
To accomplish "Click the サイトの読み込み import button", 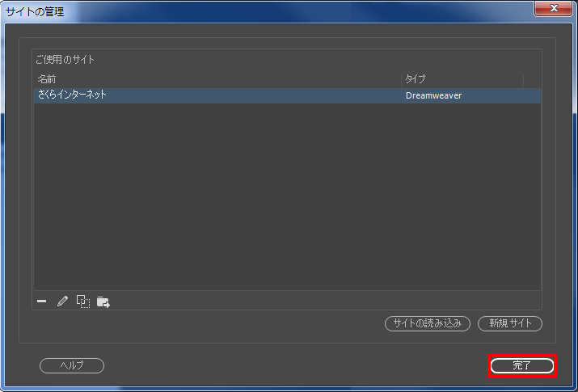I will coord(428,323).
